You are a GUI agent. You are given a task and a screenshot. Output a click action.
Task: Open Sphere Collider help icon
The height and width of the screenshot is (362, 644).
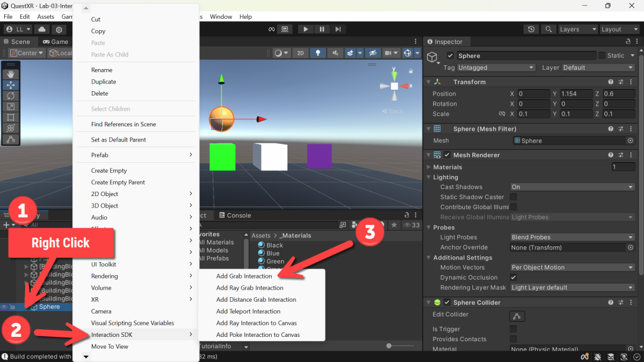[611, 302]
